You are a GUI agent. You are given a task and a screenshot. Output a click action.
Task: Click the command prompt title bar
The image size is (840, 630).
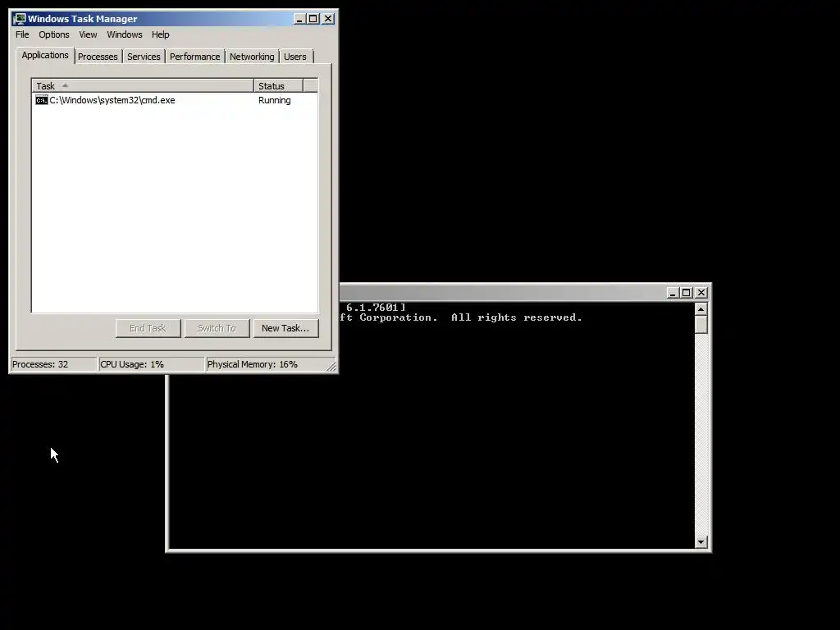(x=502, y=293)
